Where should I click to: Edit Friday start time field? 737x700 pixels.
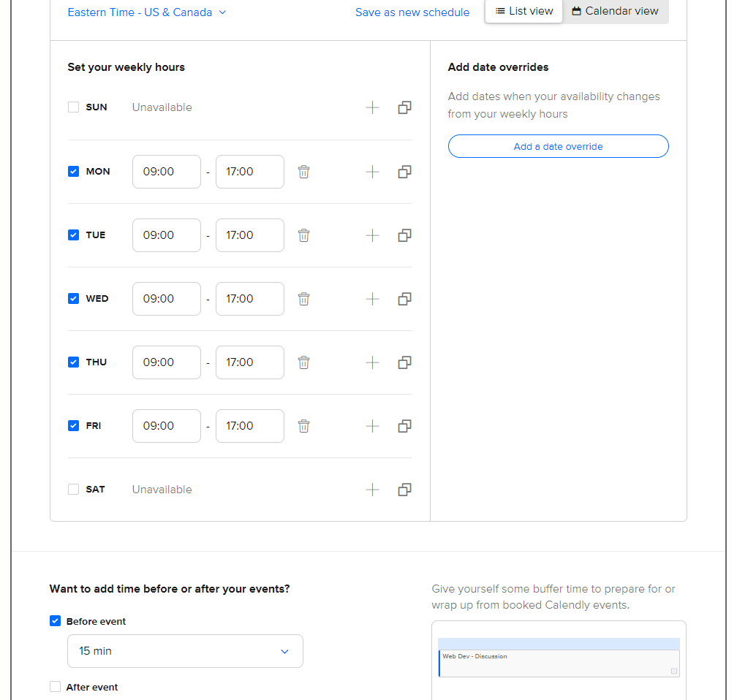pos(167,426)
